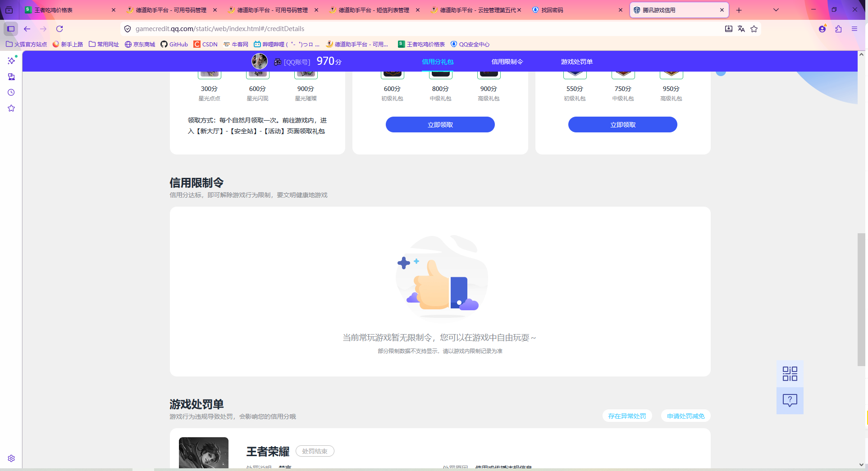
Task: Click the 立即领取 claim button
Action: [x=440, y=124]
